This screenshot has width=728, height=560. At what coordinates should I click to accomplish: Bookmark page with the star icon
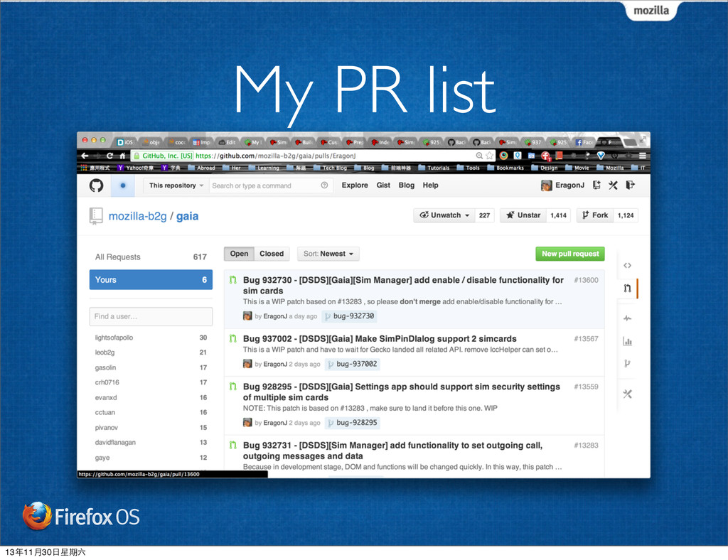[x=489, y=156]
